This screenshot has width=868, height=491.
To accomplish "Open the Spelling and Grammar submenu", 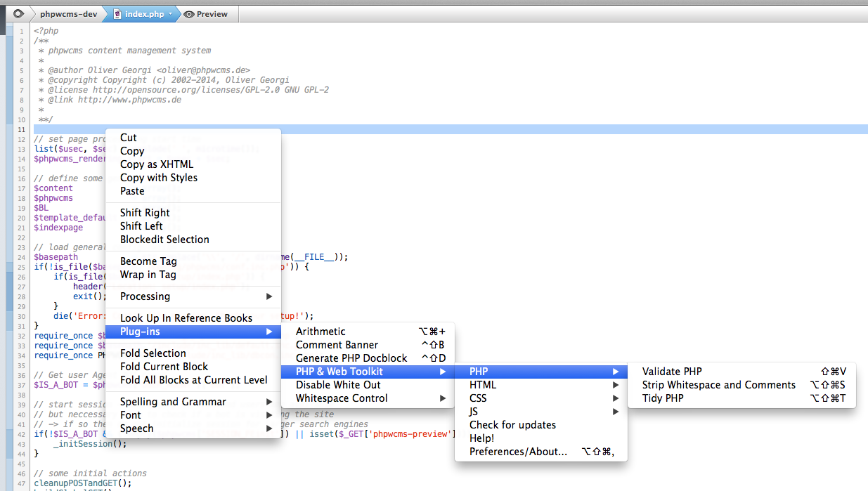I will pyautogui.click(x=173, y=402).
